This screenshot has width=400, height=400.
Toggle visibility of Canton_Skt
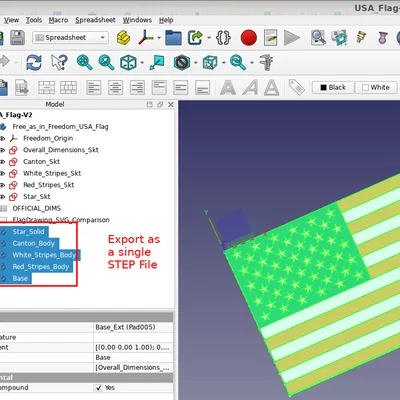pos(2,162)
